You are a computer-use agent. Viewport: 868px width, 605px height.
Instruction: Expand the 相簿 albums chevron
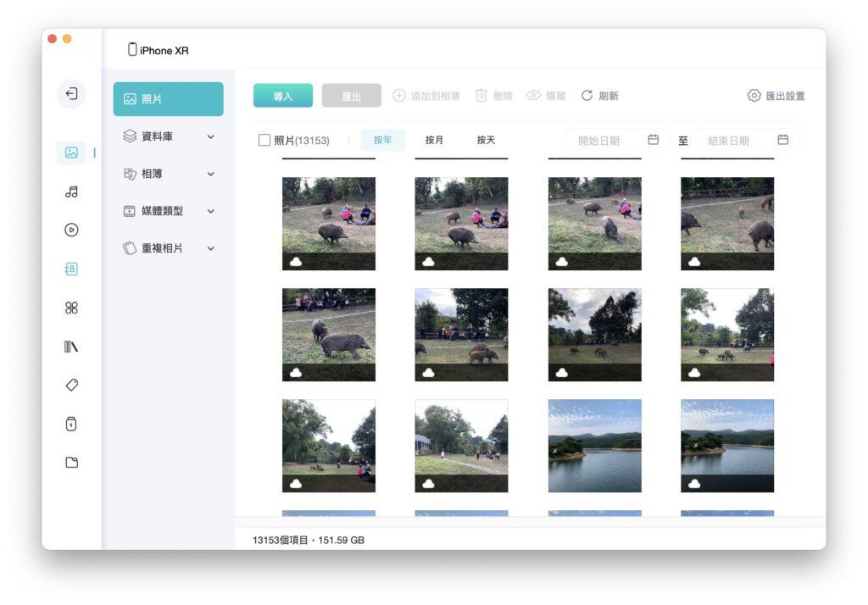point(211,174)
